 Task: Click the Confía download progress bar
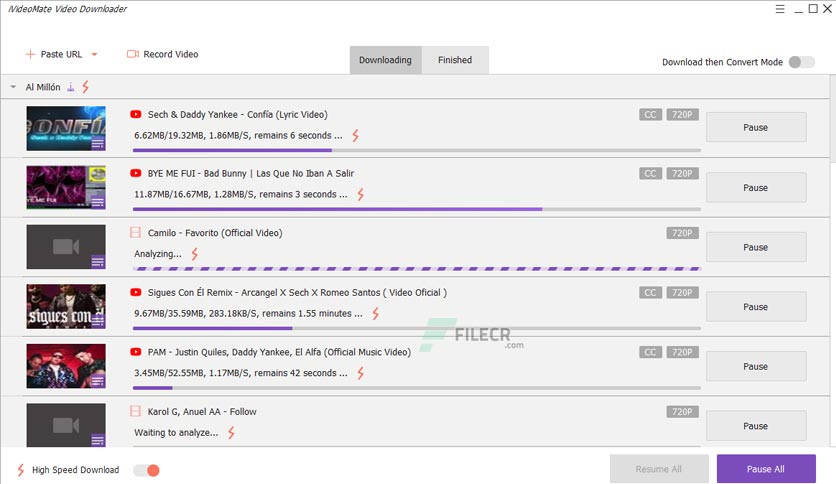pos(416,150)
